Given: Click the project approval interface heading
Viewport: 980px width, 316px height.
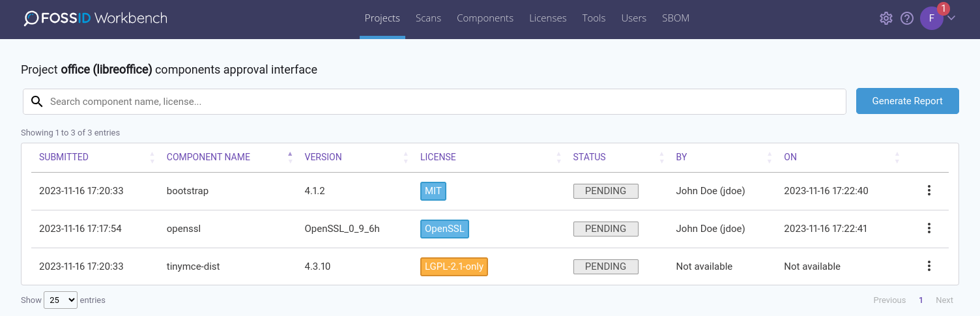Looking at the screenshot, I should pos(169,70).
